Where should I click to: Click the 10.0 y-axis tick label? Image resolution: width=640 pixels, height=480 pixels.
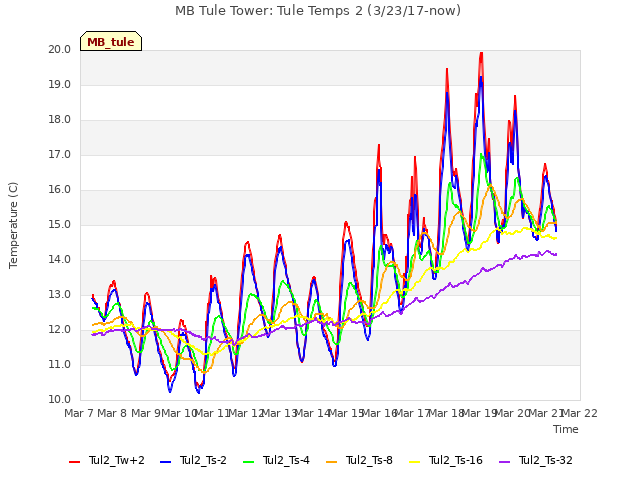(60, 400)
